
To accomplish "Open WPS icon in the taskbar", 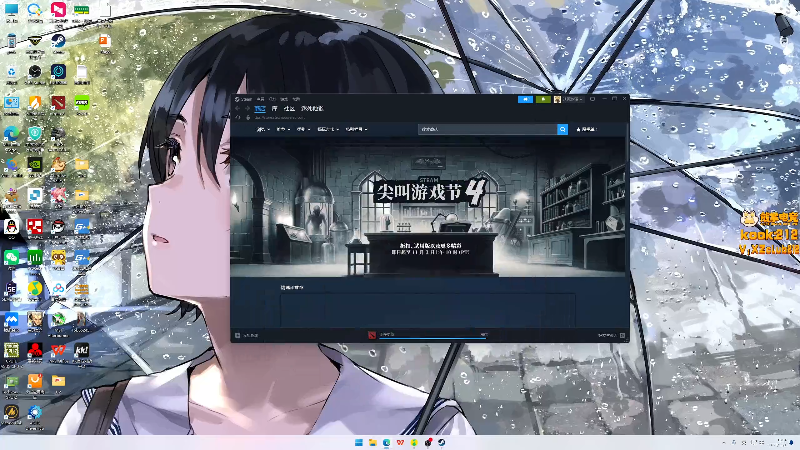I will coord(400,442).
